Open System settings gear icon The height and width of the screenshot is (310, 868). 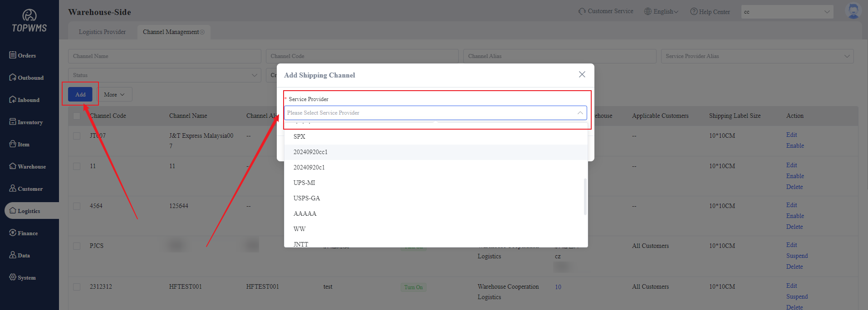pos(13,277)
